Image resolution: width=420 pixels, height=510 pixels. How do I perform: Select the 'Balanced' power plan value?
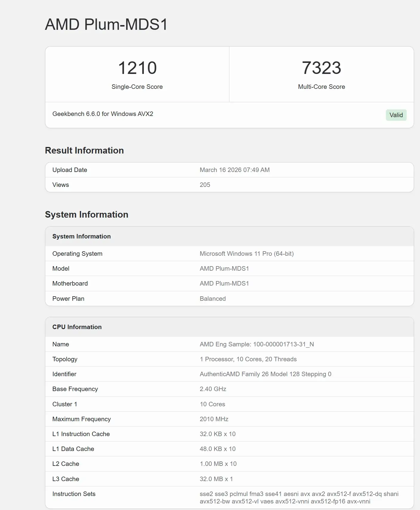(x=213, y=299)
